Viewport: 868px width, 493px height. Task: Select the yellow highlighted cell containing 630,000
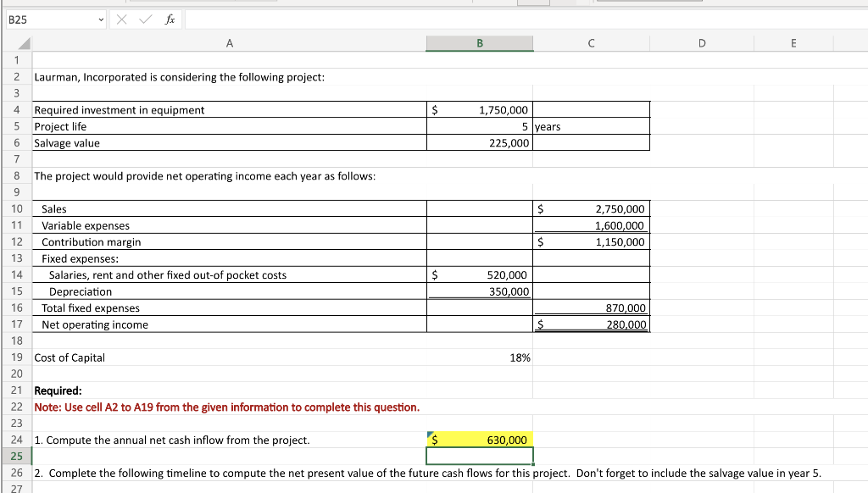pos(479,440)
